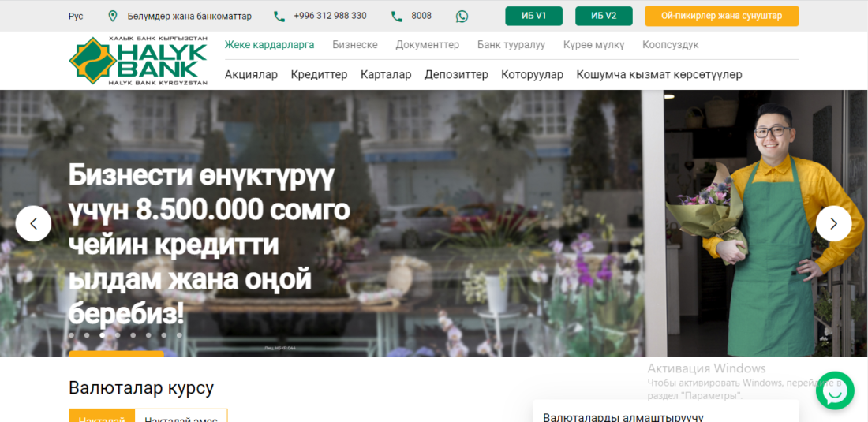868x422 pixels.
Task: Open the Коопсуздук section
Action: coord(671,45)
